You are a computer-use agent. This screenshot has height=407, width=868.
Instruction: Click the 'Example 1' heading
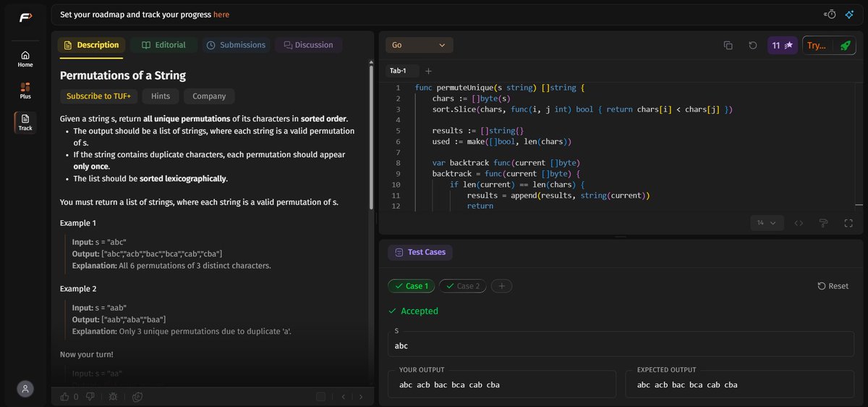coord(78,223)
